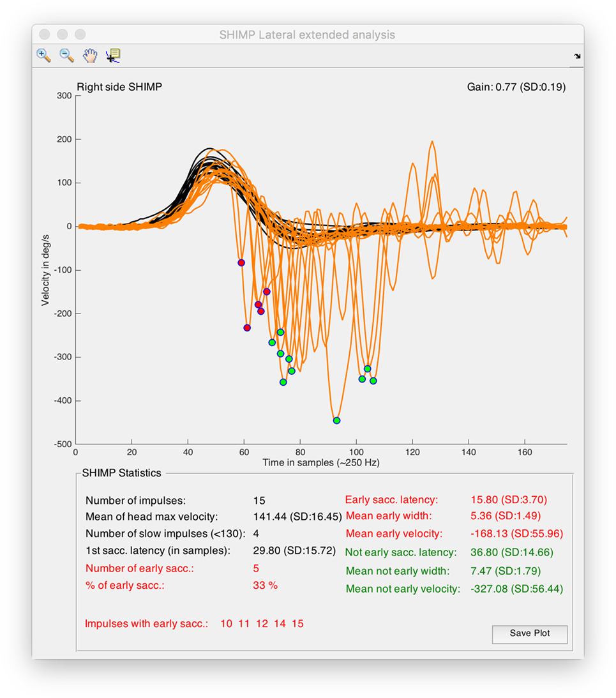Click impulse number '12' in early sacc. list
Screen dimensions: 616x698
click(x=262, y=624)
